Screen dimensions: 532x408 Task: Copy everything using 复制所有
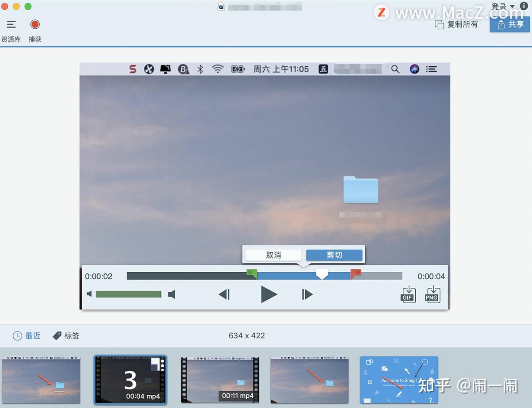[x=456, y=25]
